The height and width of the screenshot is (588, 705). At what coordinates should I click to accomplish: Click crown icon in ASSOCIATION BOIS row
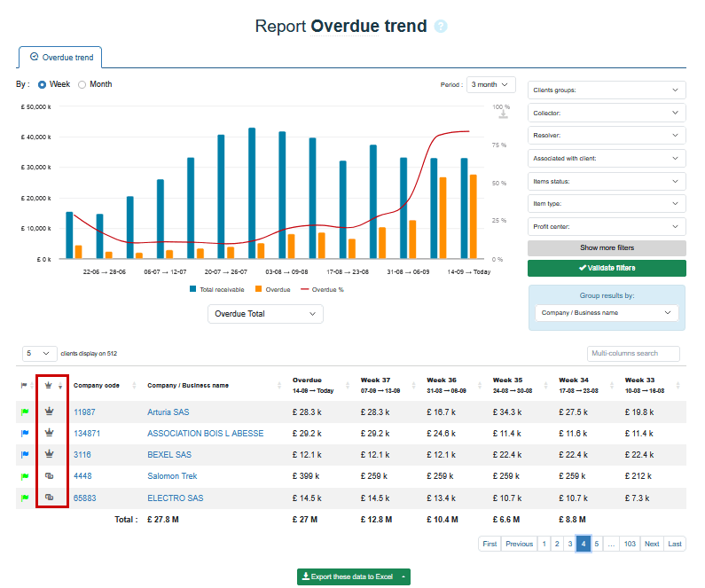coord(50,432)
